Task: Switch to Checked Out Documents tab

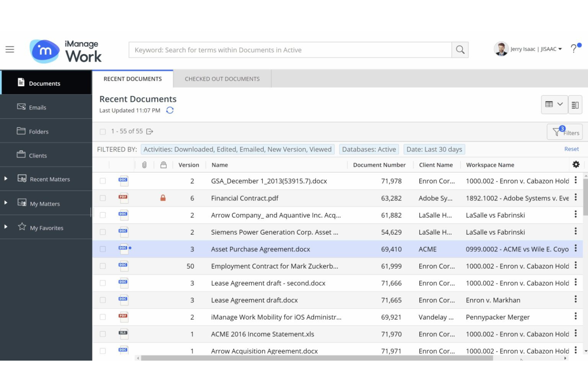Action: tap(222, 79)
